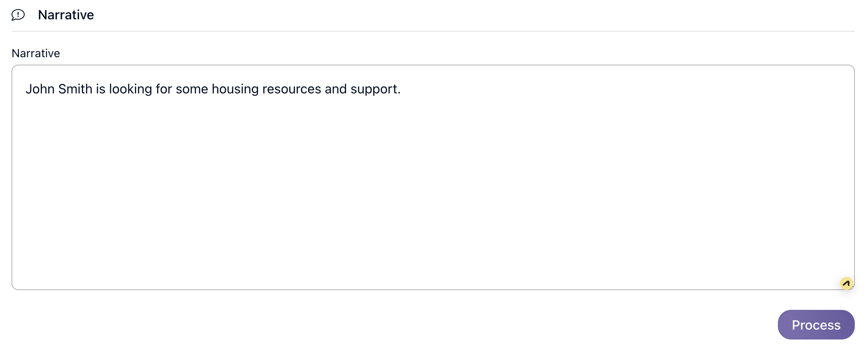Screen dimensions: 868x358
Task: Place cursor just after the period ending the narrative
Action: click(x=402, y=89)
